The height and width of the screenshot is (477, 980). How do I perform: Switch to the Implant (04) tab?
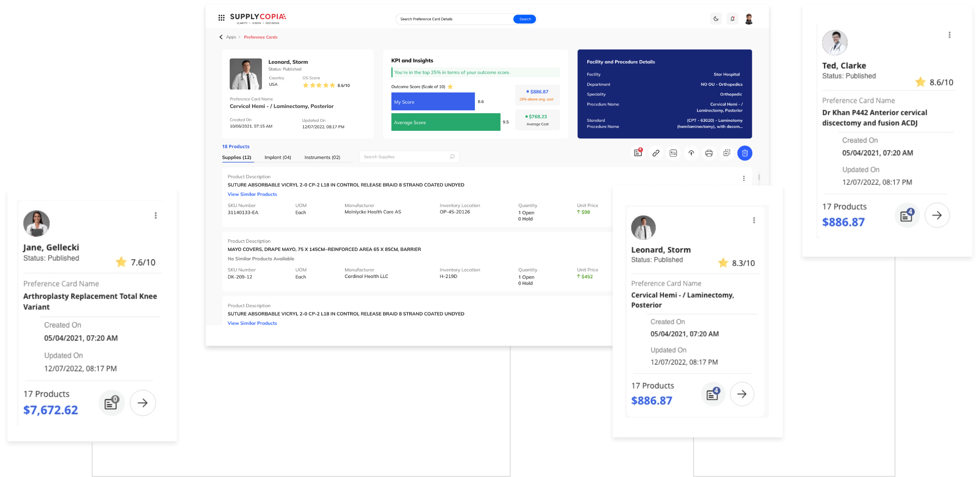277,157
